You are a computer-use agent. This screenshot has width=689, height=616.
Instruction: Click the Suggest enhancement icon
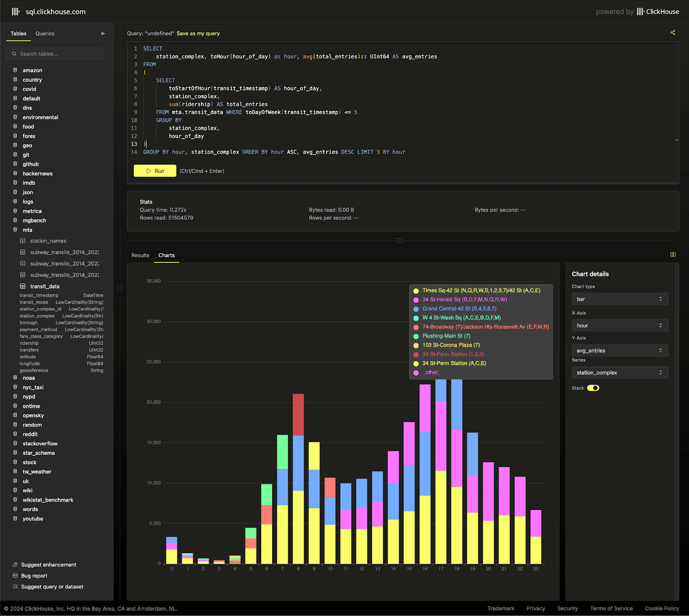click(15, 565)
